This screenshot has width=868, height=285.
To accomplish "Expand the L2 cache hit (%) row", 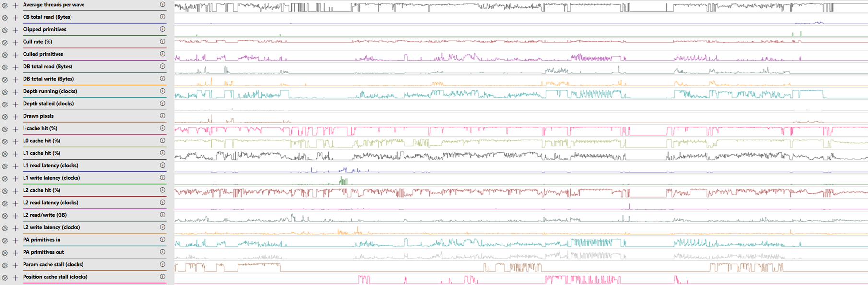I will coord(15,190).
